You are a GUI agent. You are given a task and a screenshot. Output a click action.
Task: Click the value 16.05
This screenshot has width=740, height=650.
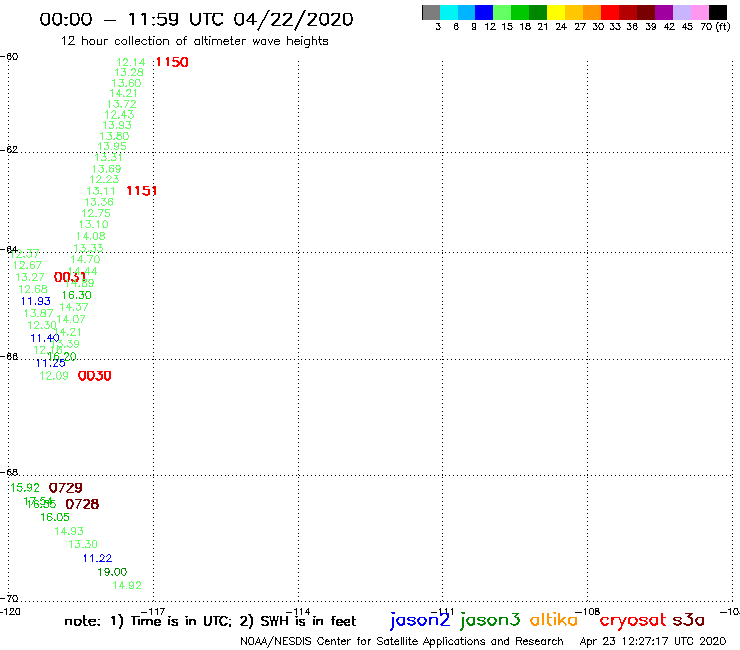pos(55,517)
